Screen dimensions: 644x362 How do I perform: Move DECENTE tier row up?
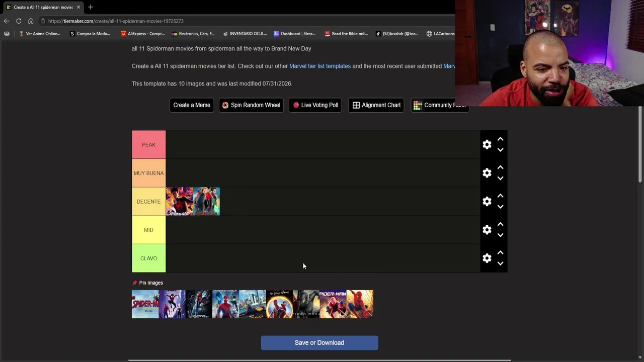(500, 196)
